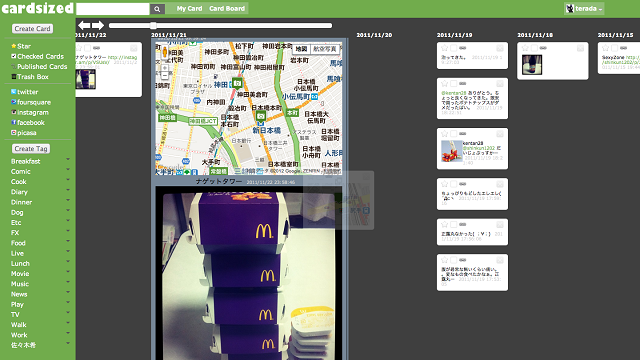Click the search magnifier icon
Viewport: 640px width, 360px height.
coord(157,9)
